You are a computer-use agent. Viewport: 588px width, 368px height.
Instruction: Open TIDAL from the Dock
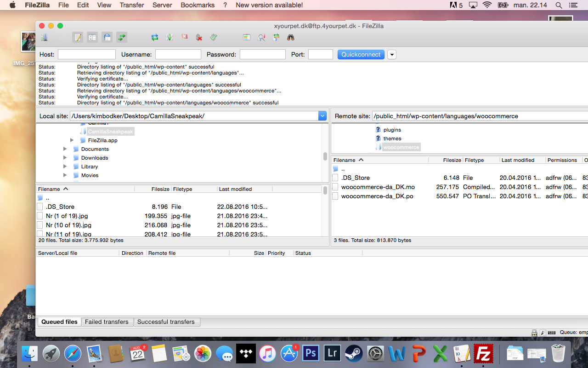point(246,353)
